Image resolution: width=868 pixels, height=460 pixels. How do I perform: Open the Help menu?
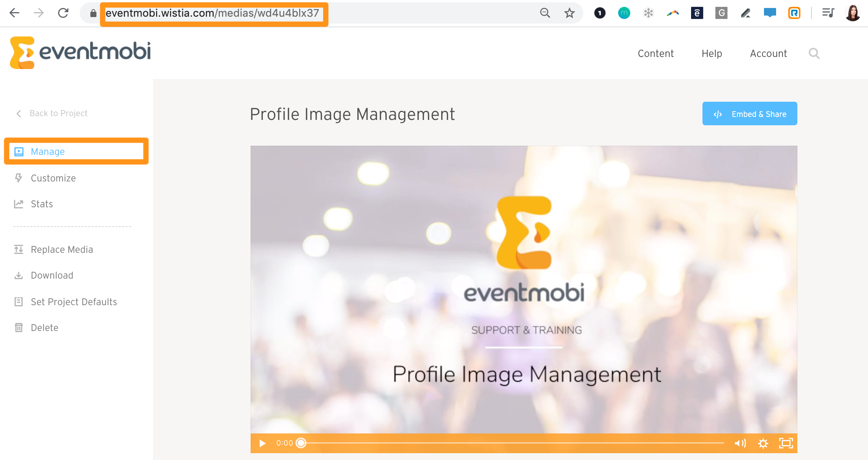tap(712, 54)
